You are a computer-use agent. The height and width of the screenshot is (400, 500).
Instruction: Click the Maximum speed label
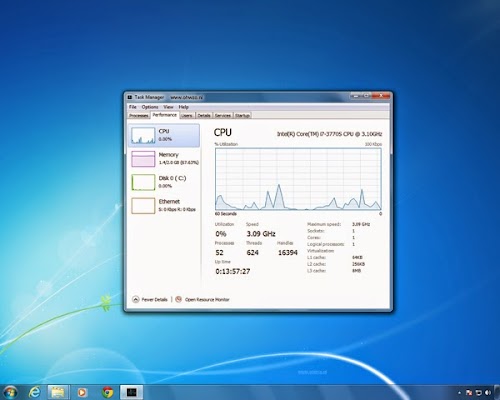coord(324,224)
